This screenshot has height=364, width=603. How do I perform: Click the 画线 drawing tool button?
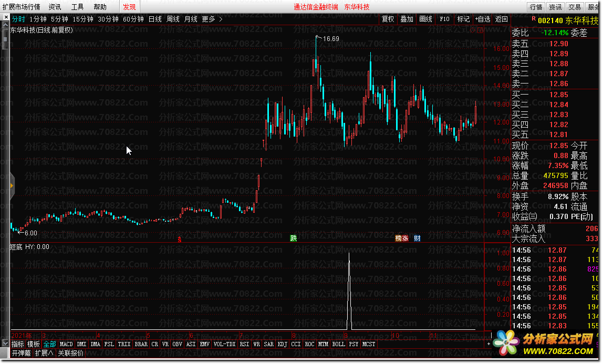coord(425,19)
